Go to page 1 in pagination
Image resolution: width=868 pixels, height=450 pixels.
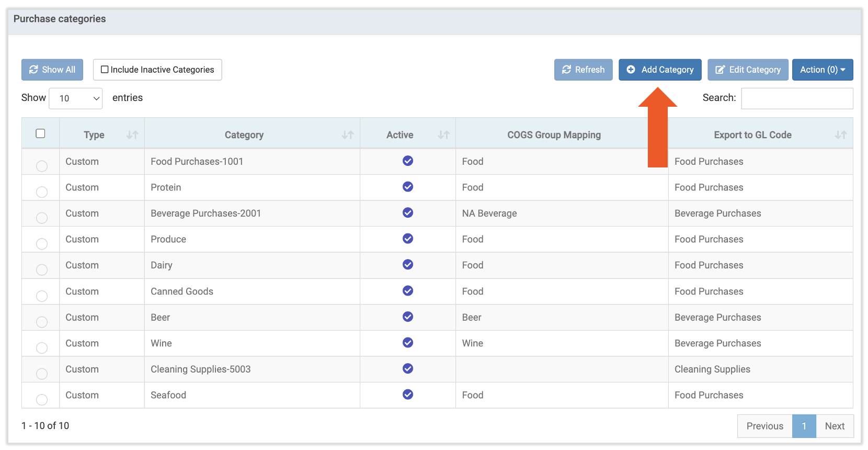click(x=804, y=426)
